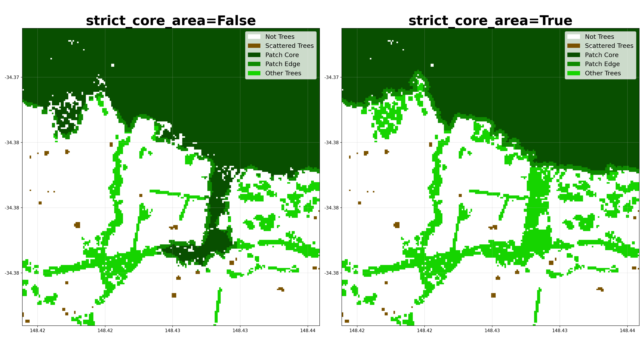Click the Patch Core swatch in left legend
Image resolution: width=644 pixels, height=354 pixels.
[254, 55]
